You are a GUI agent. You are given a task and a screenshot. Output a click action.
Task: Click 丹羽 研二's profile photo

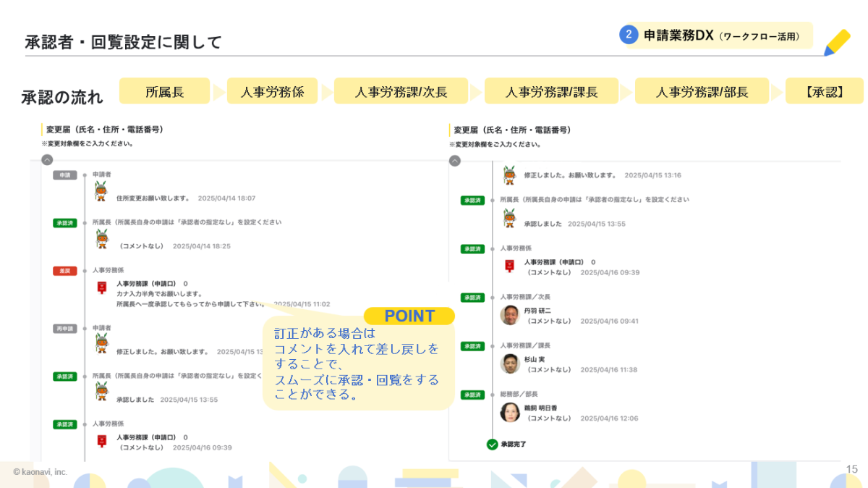point(510,316)
